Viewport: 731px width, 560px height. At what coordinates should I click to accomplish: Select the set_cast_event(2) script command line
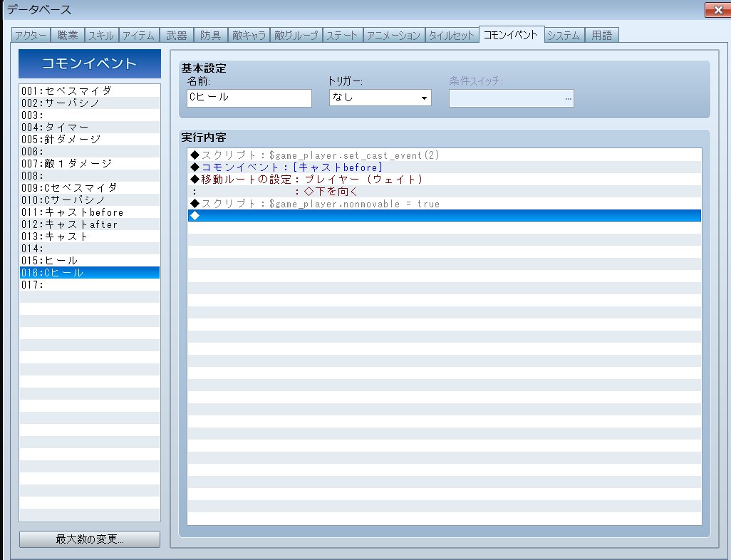coord(445,155)
